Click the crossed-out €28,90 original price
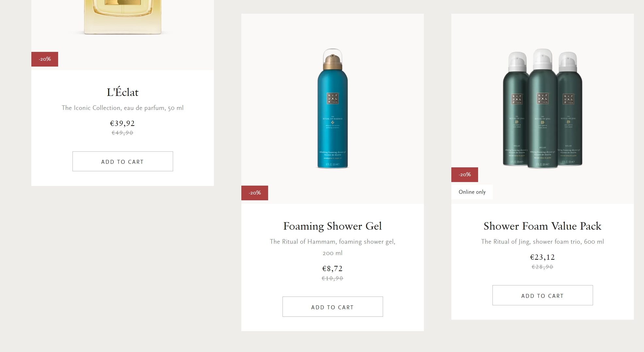This screenshot has height=352, width=644. point(542,267)
